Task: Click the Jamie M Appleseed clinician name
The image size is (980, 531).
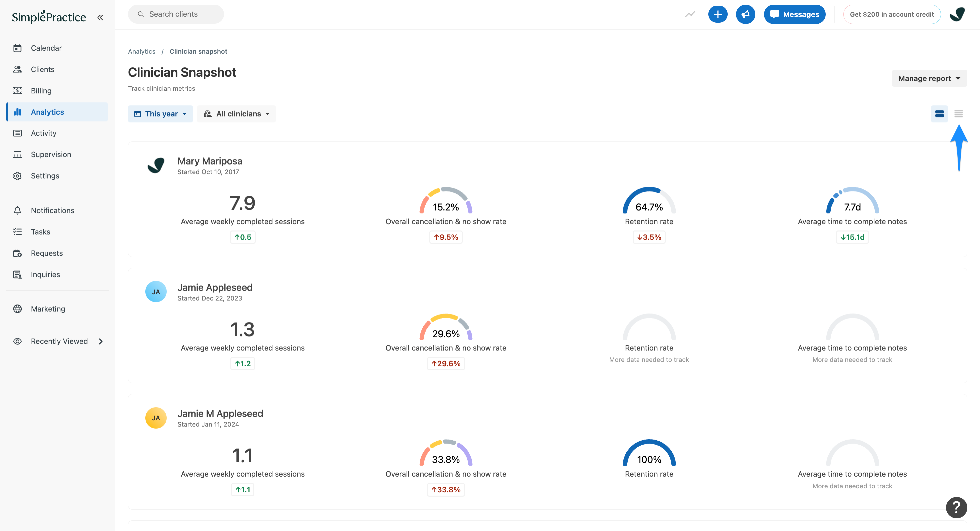Action: (220, 413)
